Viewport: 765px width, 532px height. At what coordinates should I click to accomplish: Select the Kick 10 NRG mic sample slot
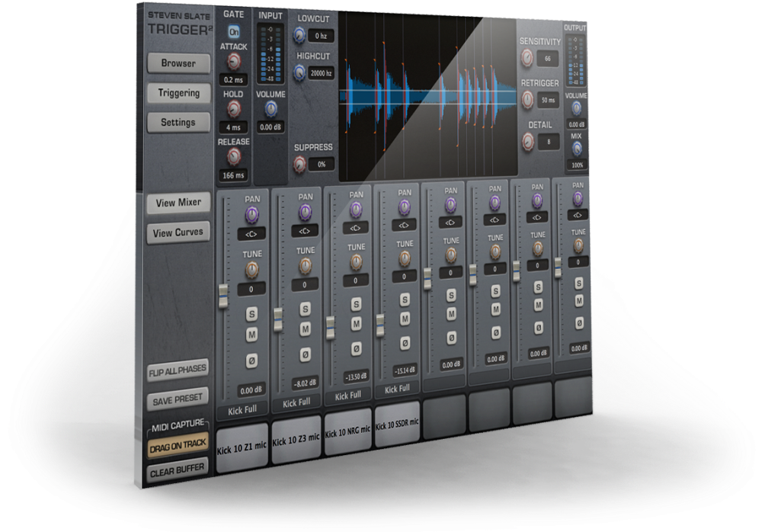(347, 432)
